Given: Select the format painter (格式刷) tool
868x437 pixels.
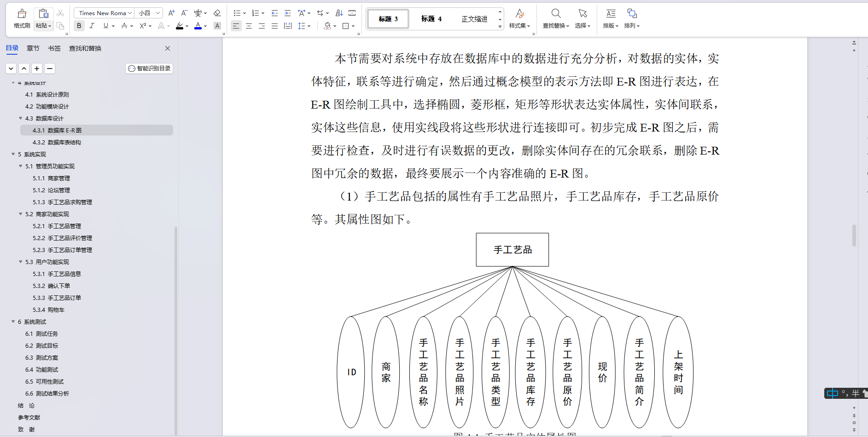Looking at the screenshot, I should point(22,18).
